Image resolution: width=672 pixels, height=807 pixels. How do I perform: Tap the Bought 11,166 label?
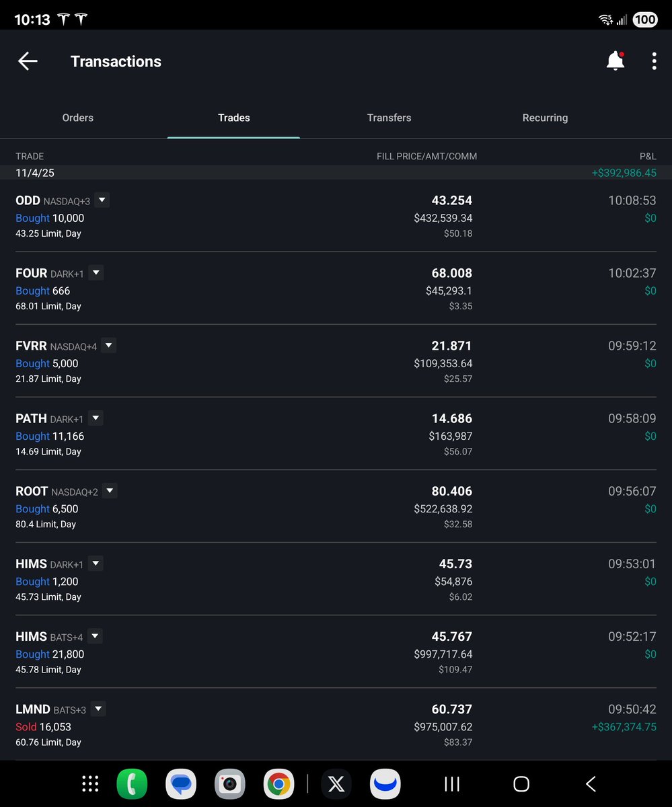pos(50,436)
